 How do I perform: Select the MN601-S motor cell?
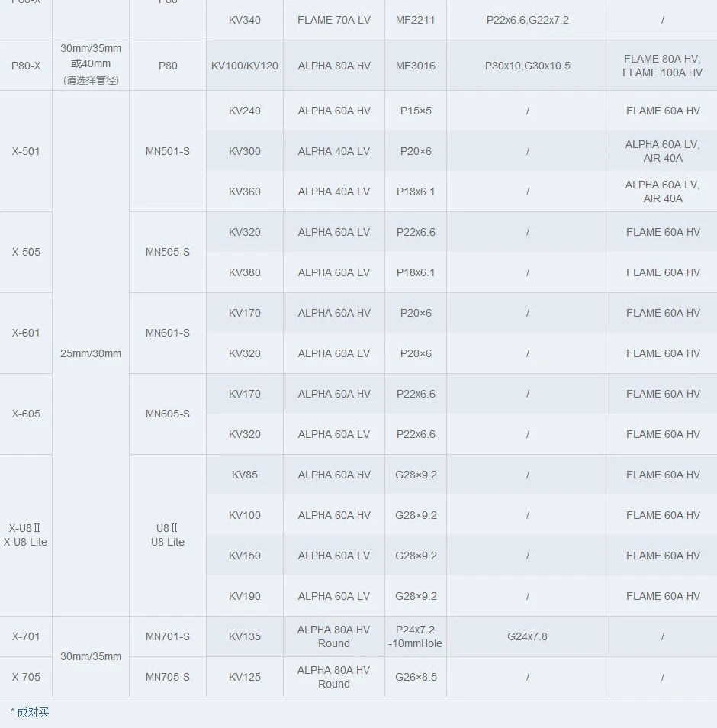[168, 333]
